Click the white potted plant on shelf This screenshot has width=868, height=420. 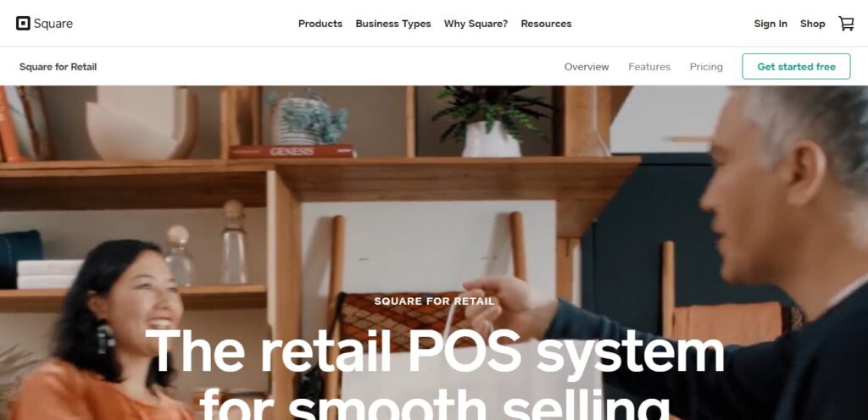pyautogui.click(x=491, y=122)
